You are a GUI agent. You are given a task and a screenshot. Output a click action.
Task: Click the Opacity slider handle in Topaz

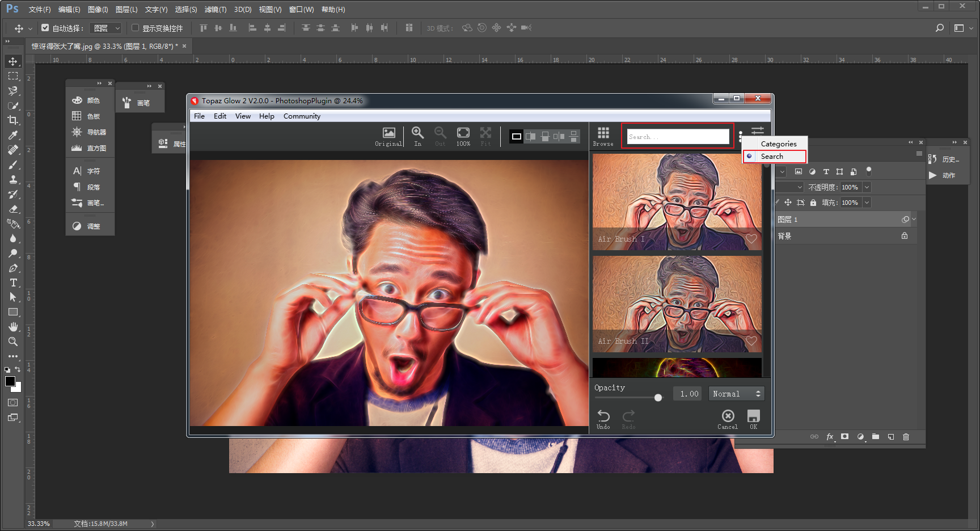tap(658, 397)
